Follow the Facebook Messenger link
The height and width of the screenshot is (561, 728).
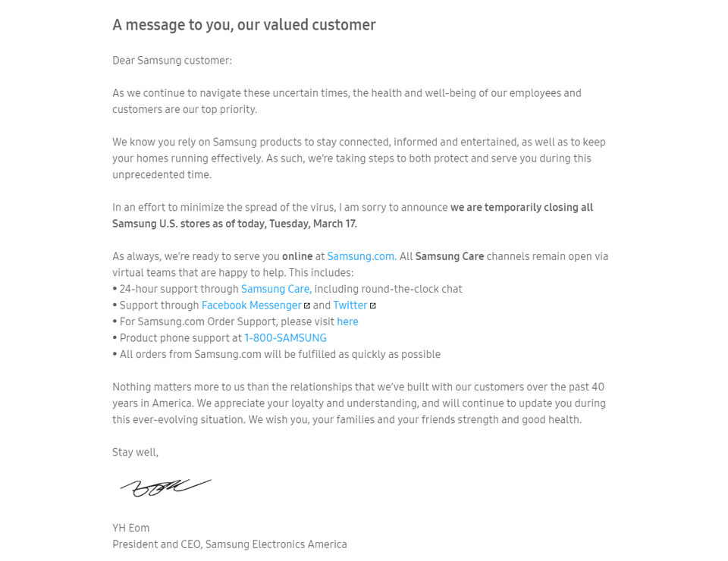(x=252, y=305)
